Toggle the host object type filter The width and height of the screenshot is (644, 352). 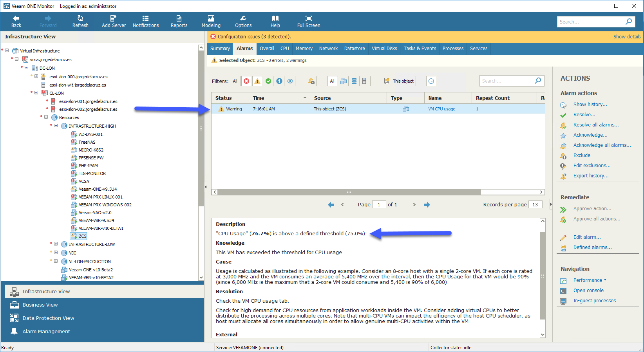tap(364, 81)
